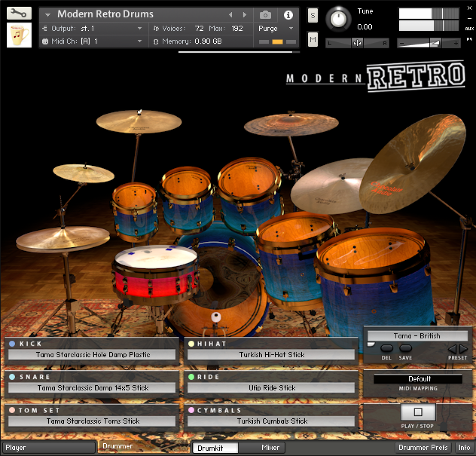Image resolution: width=476 pixels, height=456 pixels.
Task: Select the Drumkit tab
Action: tap(215, 448)
